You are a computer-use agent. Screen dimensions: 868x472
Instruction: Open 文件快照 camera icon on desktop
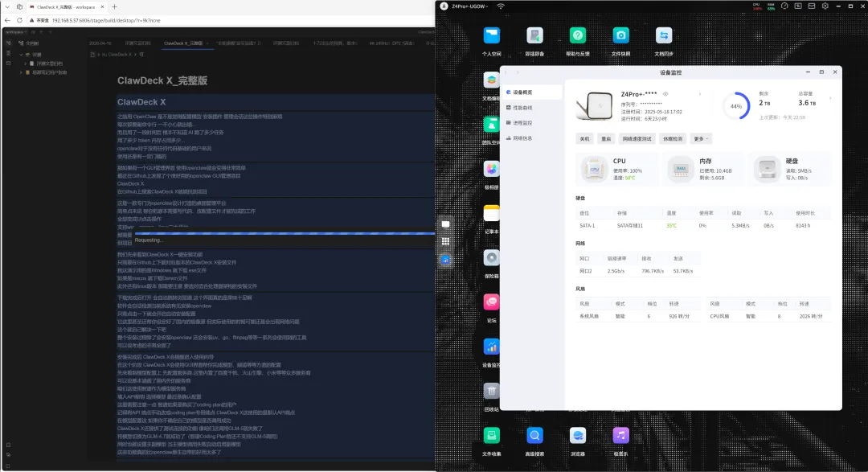(620, 36)
